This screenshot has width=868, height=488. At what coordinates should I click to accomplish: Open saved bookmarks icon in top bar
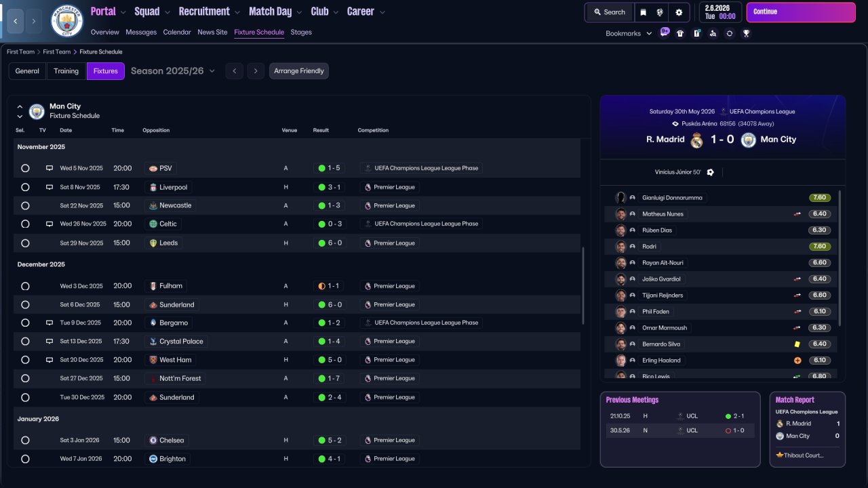(643, 12)
